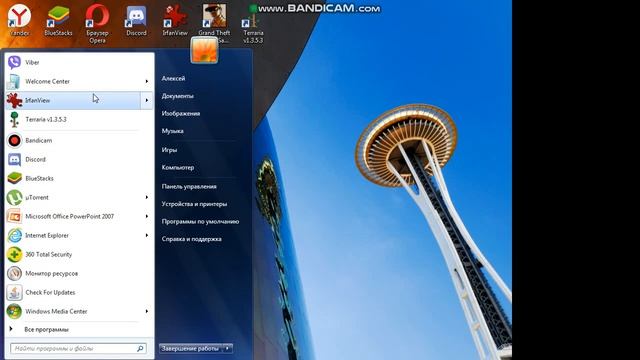Click the Viber icon in Start menu

click(x=14, y=62)
